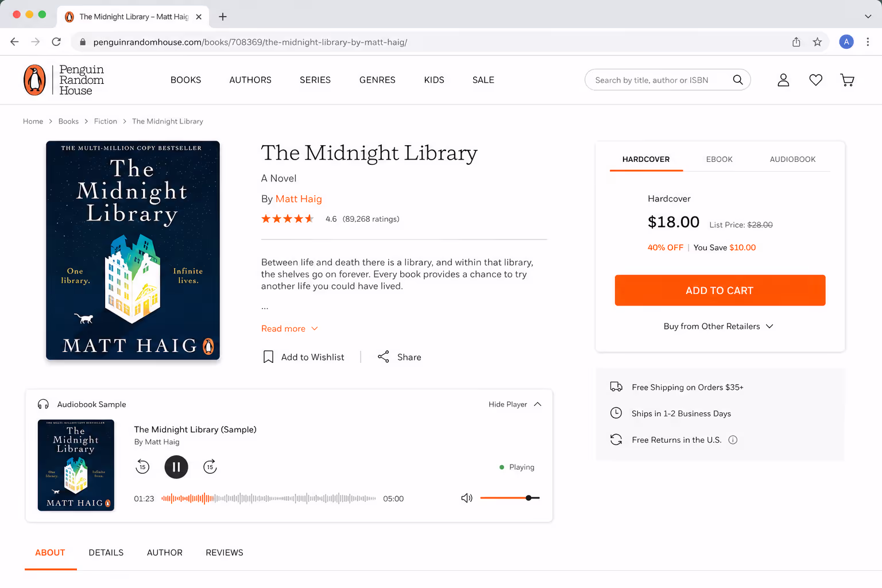Click the audiobook player cover thumbnail

pyautogui.click(x=76, y=465)
